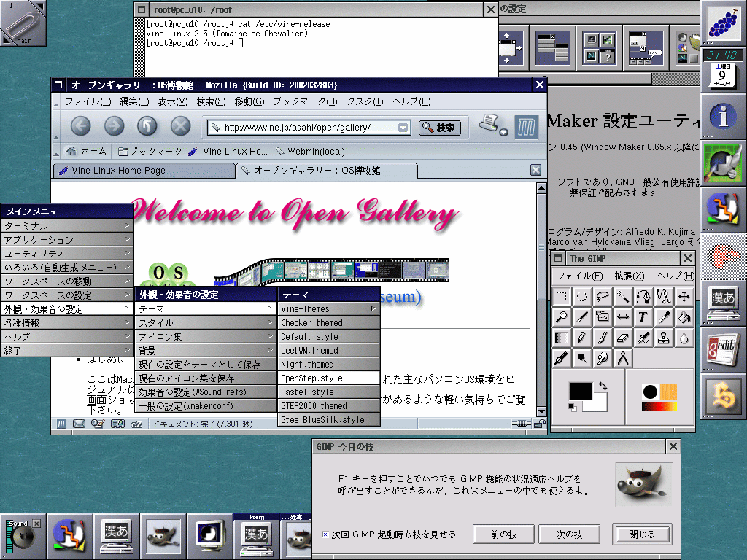Toggle the show-tips-at-GIMP-startup checkbox
Screen dimensions: 747x560
(325, 534)
